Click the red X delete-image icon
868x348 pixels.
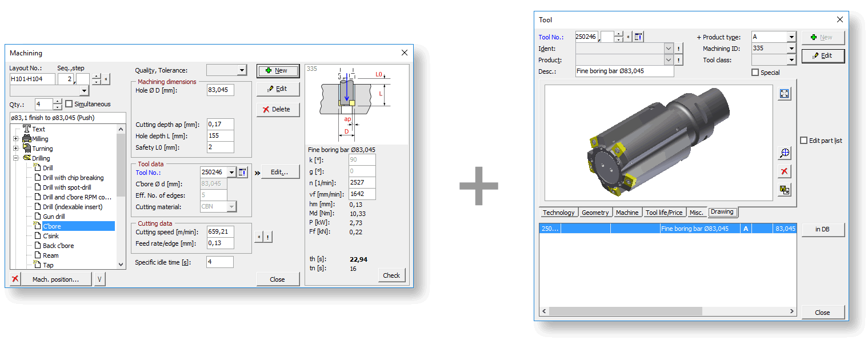tap(785, 171)
